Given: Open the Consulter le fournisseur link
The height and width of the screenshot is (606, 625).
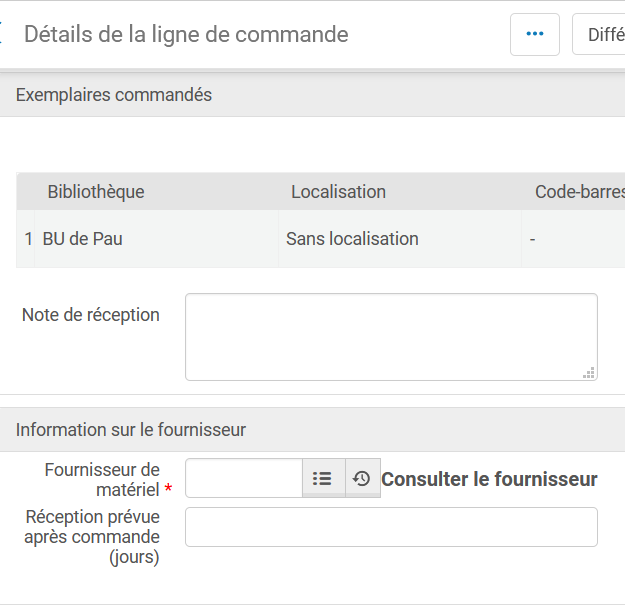Looking at the screenshot, I should pyautogui.click(x=489, y=479).
